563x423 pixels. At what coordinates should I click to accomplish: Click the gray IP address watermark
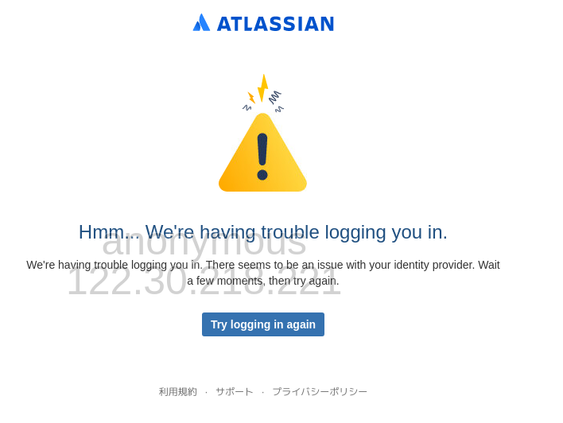tap(204, 283)
